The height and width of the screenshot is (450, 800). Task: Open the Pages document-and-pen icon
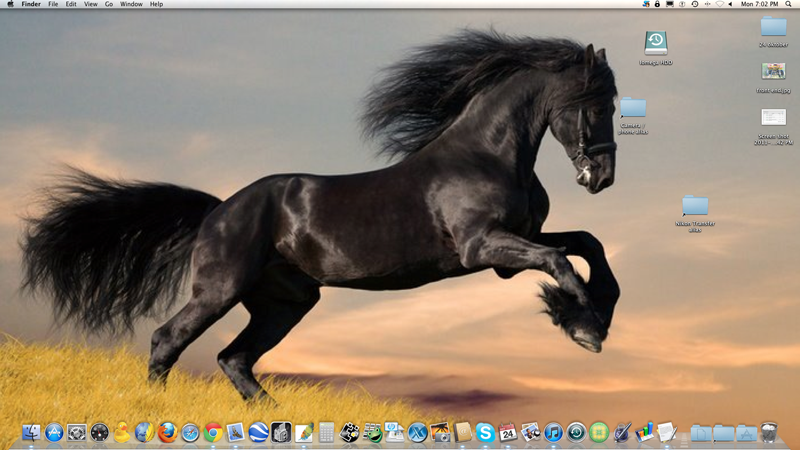click(666, 433)
